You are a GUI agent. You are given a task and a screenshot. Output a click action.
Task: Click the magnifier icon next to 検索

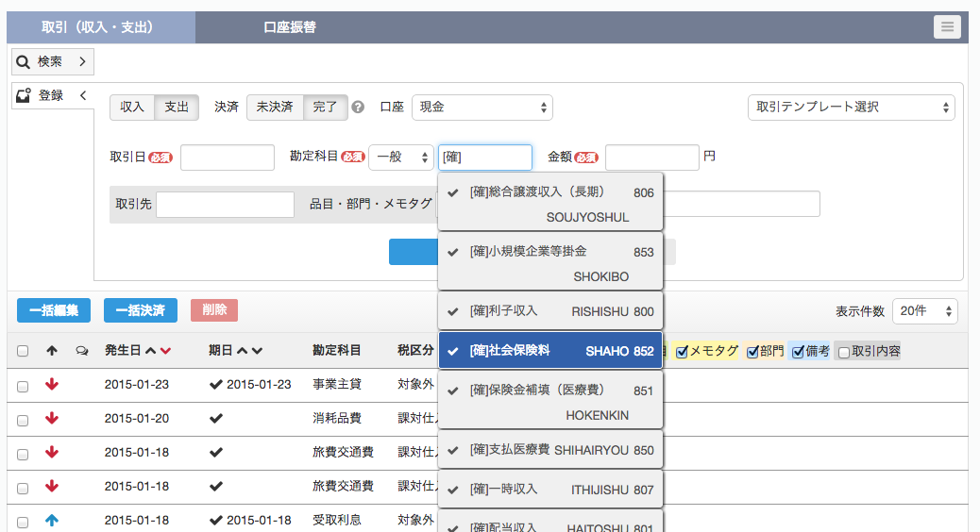coord(23,62)
